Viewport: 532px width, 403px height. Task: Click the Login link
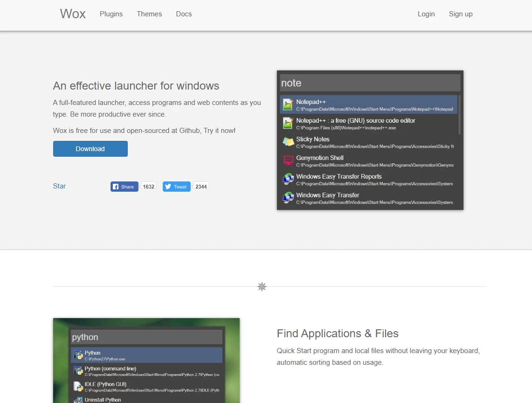tap(426, 14)
